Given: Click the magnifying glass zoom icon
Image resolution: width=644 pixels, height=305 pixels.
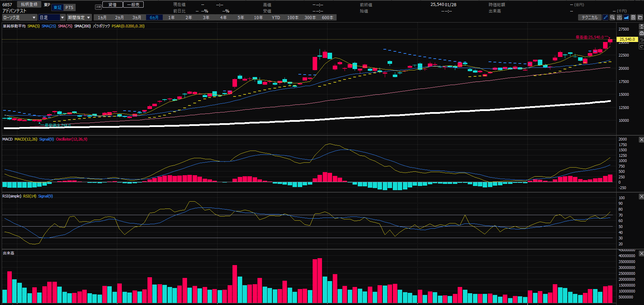Looking at the screenshot, I should (612, 17).
